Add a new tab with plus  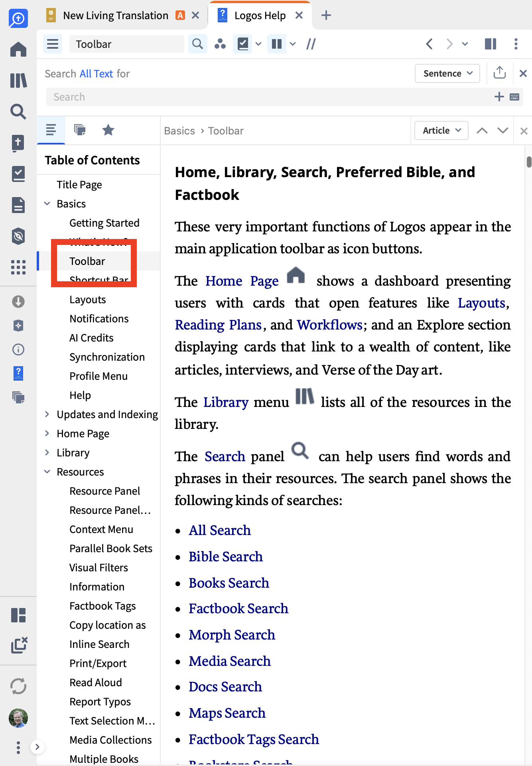326,16
